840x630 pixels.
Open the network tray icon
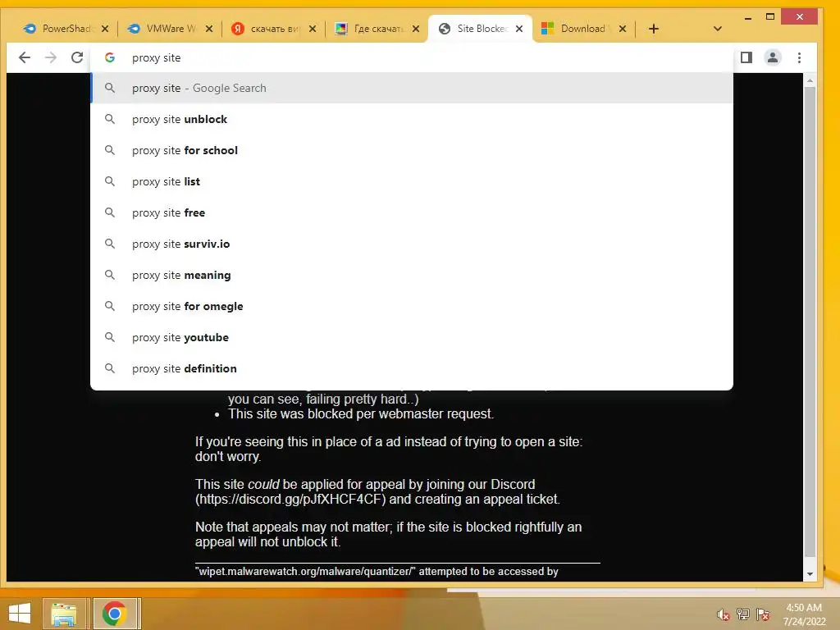pyautogui.click(x=743, y=614)
